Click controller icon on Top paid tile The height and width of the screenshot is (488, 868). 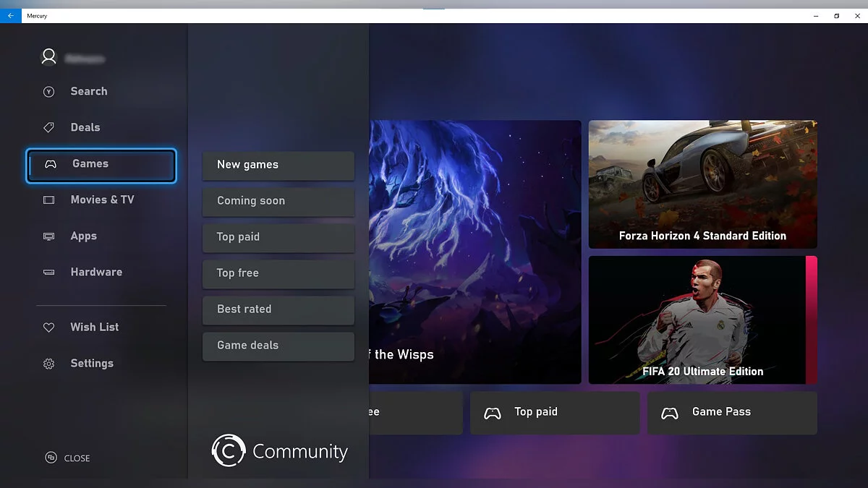[x=493, y=413]
